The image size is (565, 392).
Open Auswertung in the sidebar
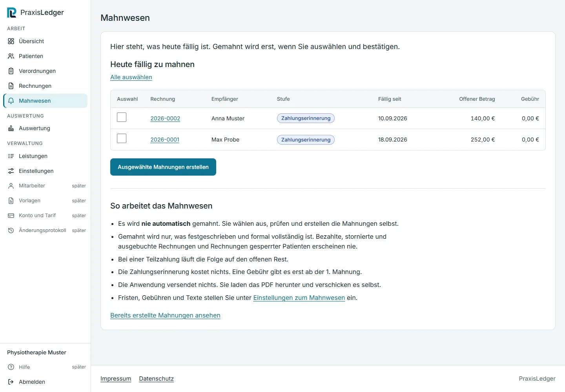(x=45, y=128)
